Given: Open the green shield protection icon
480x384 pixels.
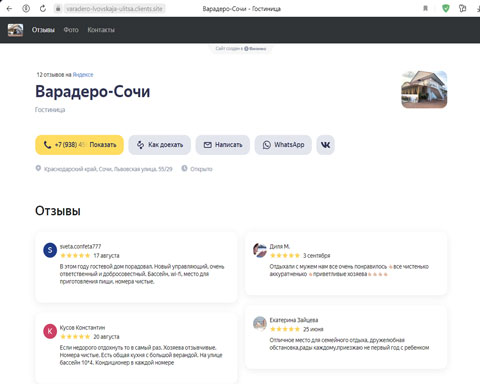Looking at the screenshot, I should 445,9.
